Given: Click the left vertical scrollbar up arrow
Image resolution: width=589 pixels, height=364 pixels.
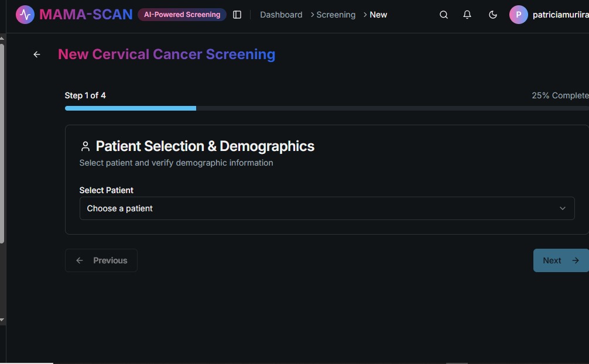Looking at the screenshot, I should click(x=2, y=39).
